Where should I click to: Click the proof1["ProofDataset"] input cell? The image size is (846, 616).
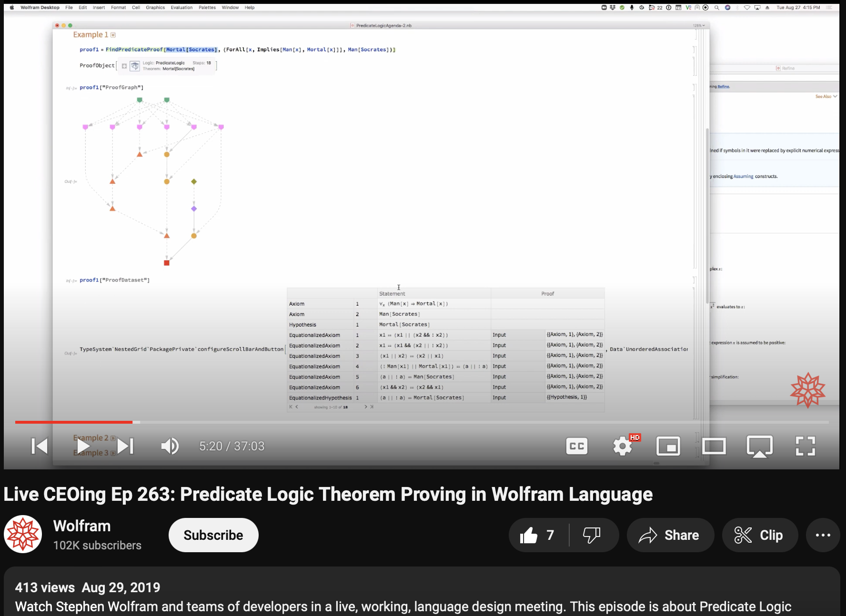coord(114,280)
